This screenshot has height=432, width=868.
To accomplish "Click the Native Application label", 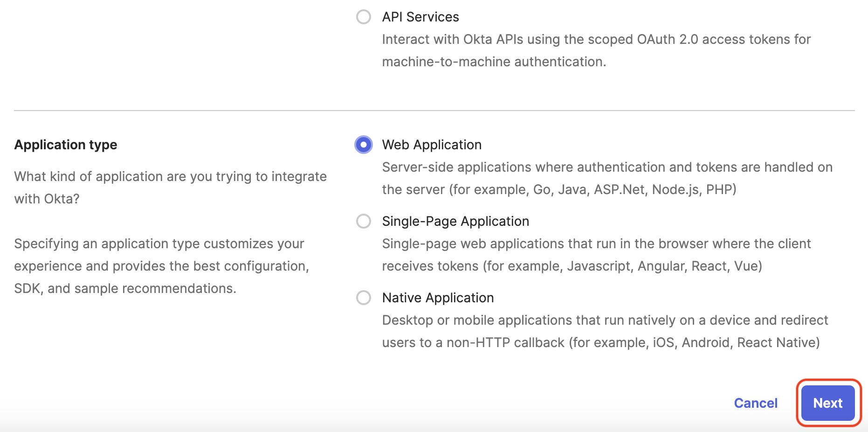I will coord(437,298).
